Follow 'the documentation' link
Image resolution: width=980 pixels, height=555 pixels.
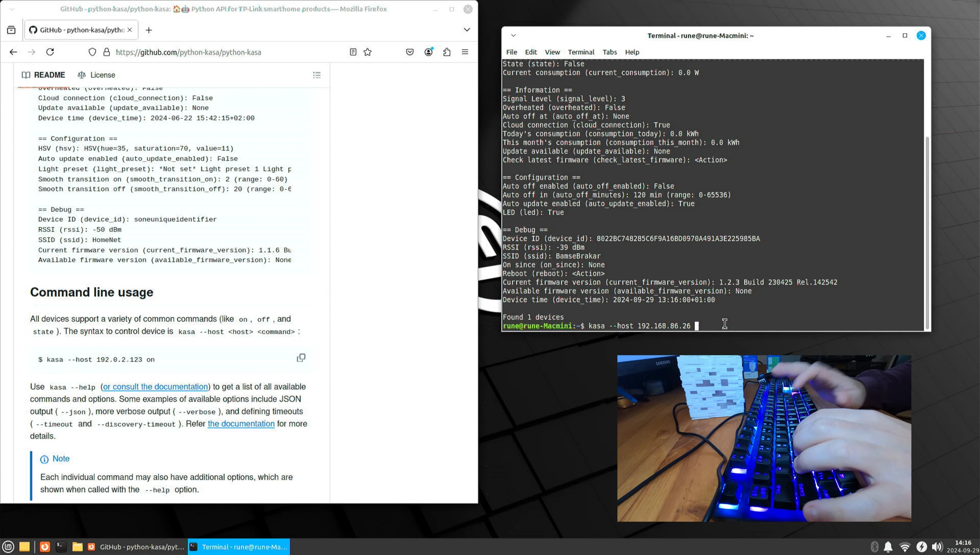[x=241, y=423]
